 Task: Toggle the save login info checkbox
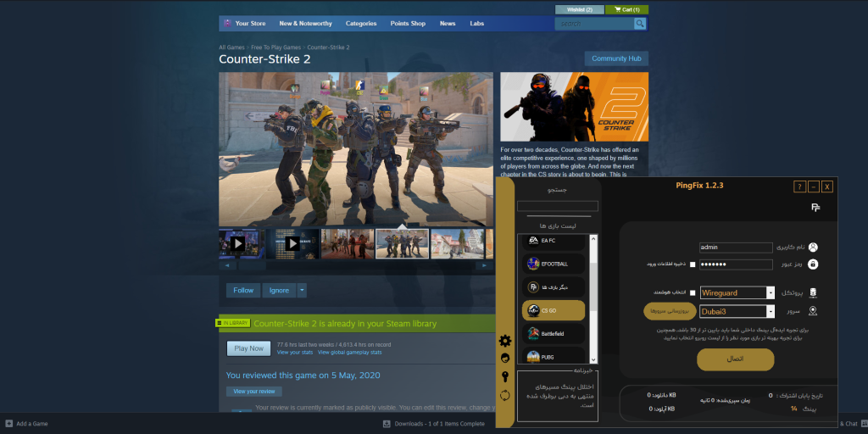tap(693, 264)
